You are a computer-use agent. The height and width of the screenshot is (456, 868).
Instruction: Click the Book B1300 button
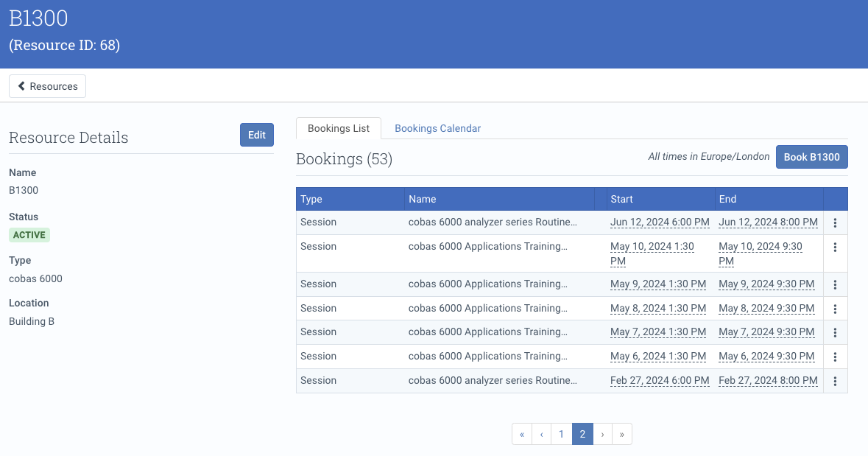[811, 157]
